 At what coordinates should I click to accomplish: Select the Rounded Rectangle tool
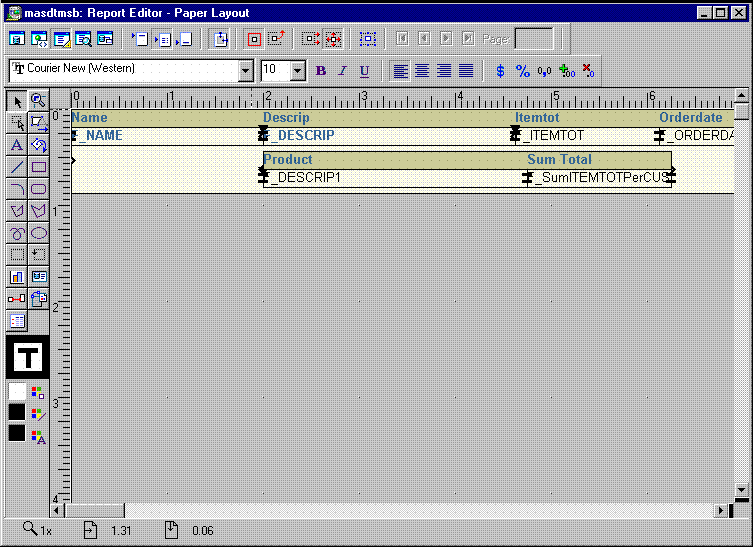(x=38, y=189)
